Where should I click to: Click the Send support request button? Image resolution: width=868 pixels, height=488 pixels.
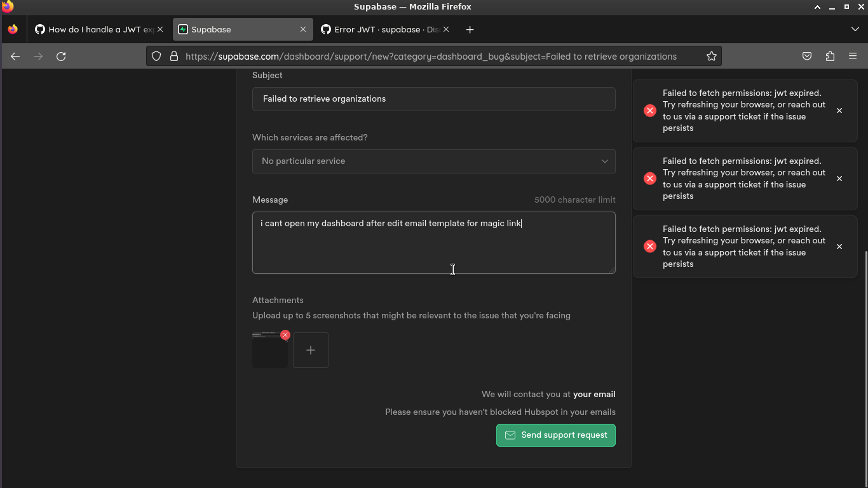point(555,435)
